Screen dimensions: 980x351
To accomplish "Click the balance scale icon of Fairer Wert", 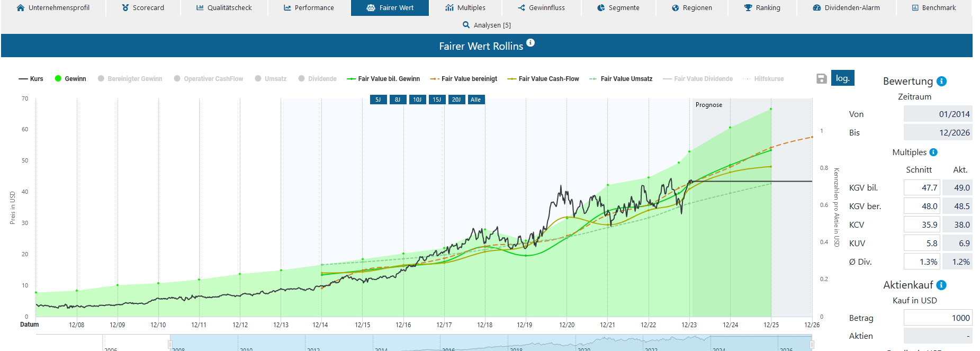I will click(371, 8).
